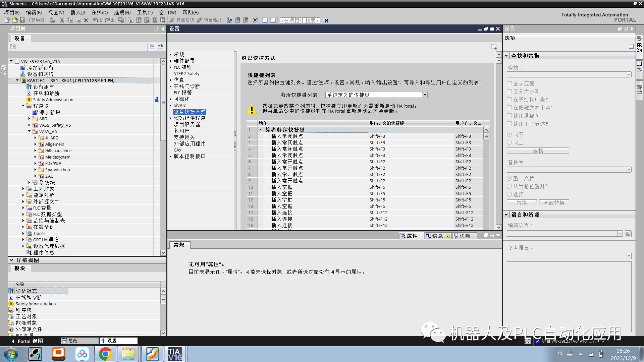Viewport: 644px width, 362px height.
Task: Click the overview table icon in project tree
Action: 153,47
